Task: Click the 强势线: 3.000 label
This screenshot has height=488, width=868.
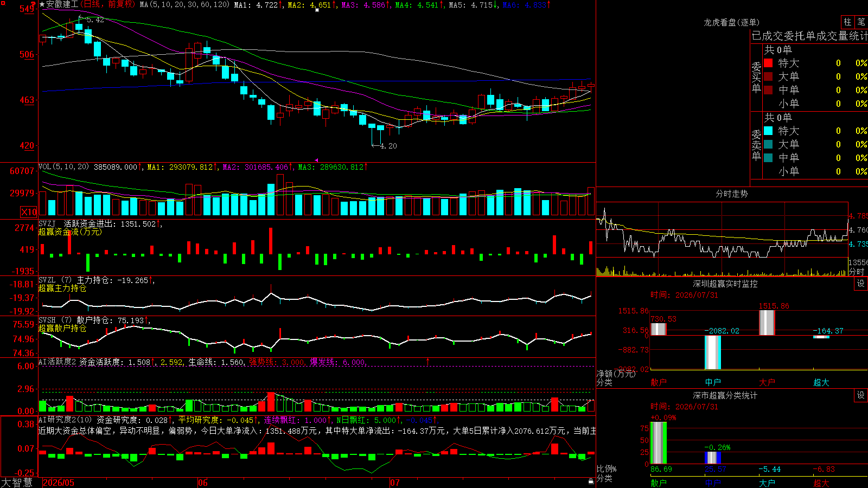Action: (277, 362)
